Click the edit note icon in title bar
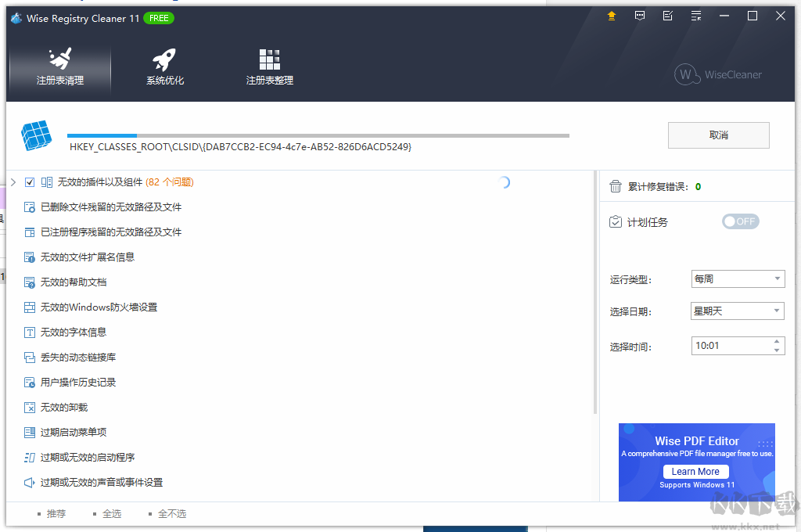This screenshot has height=532, width=801. pyautogui.click(x=668, y=16)
